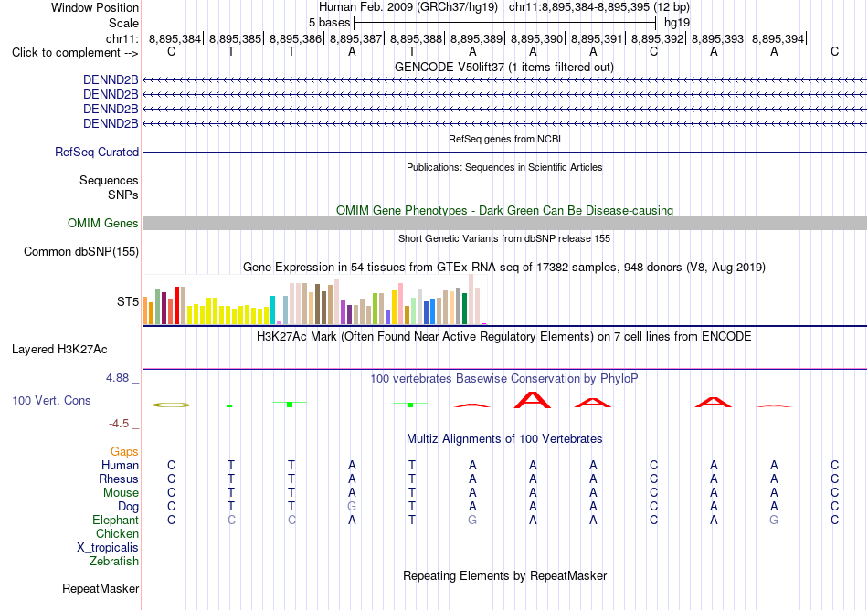Viewport: 868px width, 610px height.
Task: Click the -4.5 PhyloP lower scale value
Action: point(119,424)
